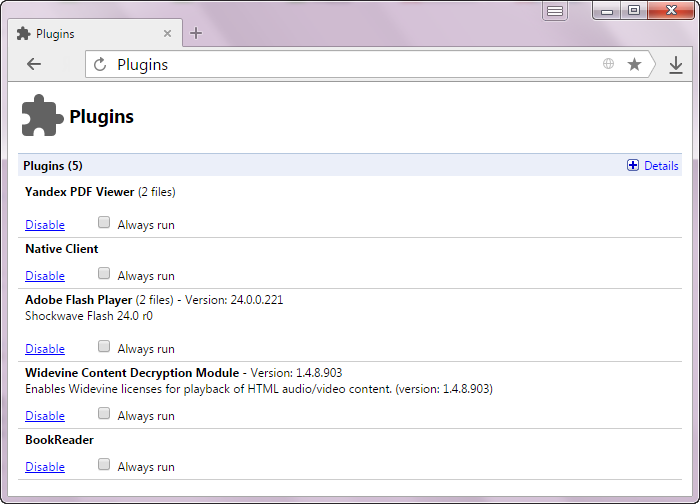Open the Details link
The image size is (700, 504).
pyautogui.click(x=661, y=166)
